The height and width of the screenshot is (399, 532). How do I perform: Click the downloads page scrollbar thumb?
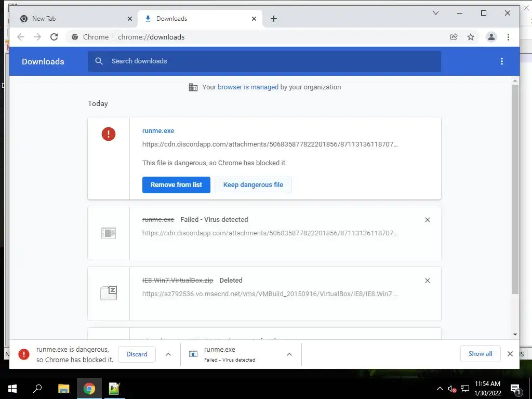[x=515, y=189]
